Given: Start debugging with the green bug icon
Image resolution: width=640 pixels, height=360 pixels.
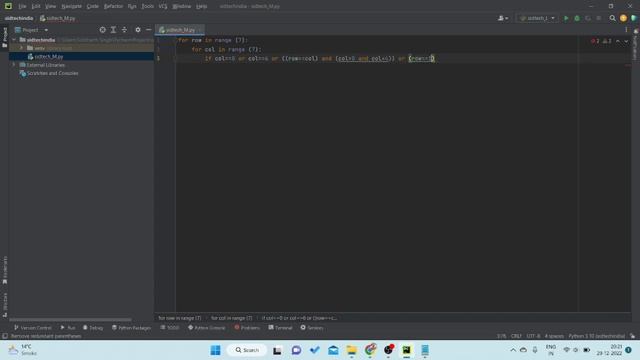Looking at the screenshot, I should pyautogui.click(x=577, y=18).
